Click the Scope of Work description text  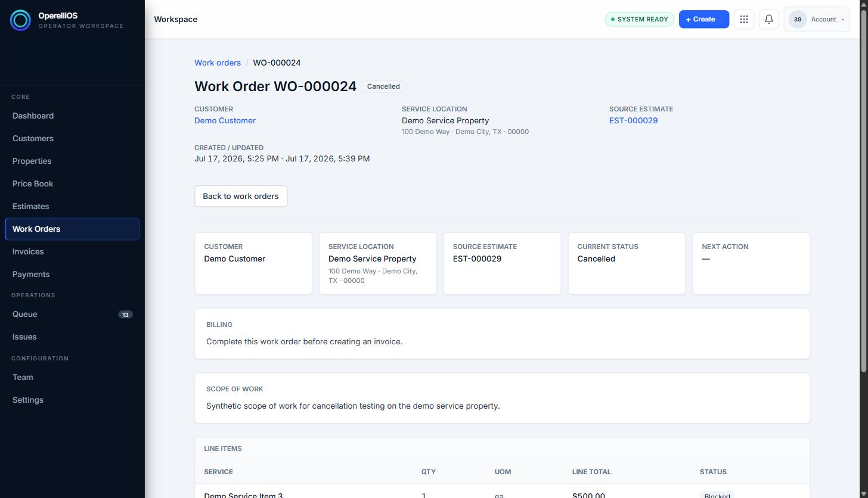tap(353, 406)
